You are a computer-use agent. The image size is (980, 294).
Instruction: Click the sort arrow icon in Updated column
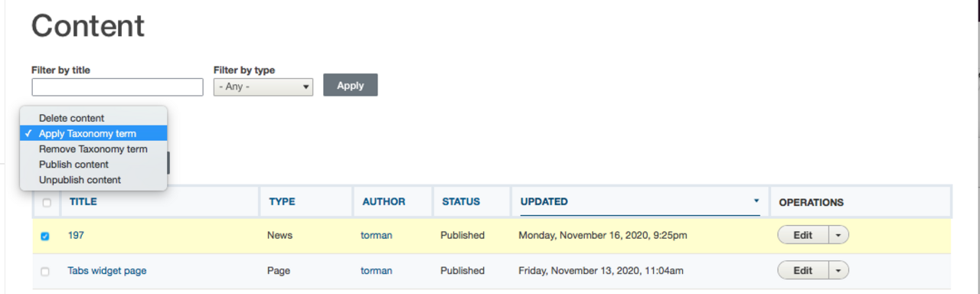point(756,201)
